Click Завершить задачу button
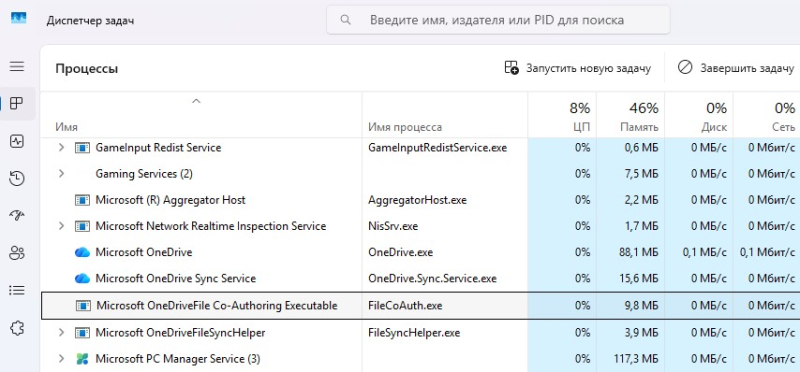 click(x=736, y=68)
